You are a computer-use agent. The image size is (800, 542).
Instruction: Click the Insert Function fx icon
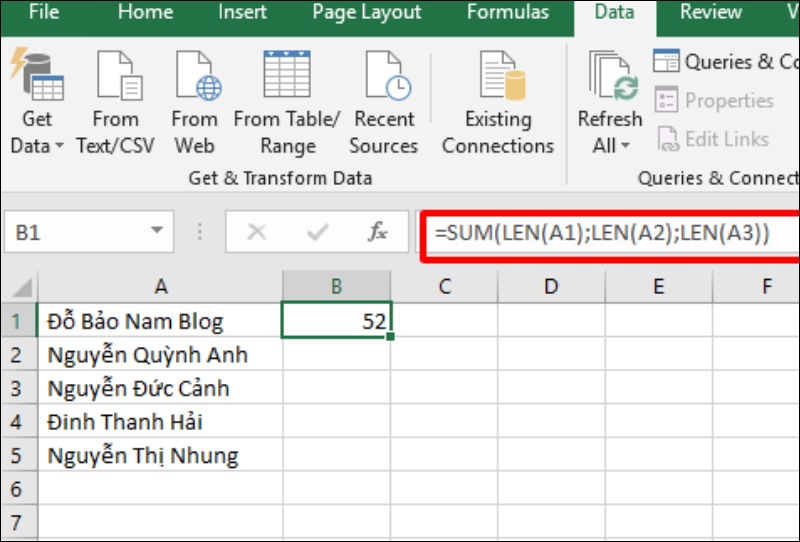377,232
